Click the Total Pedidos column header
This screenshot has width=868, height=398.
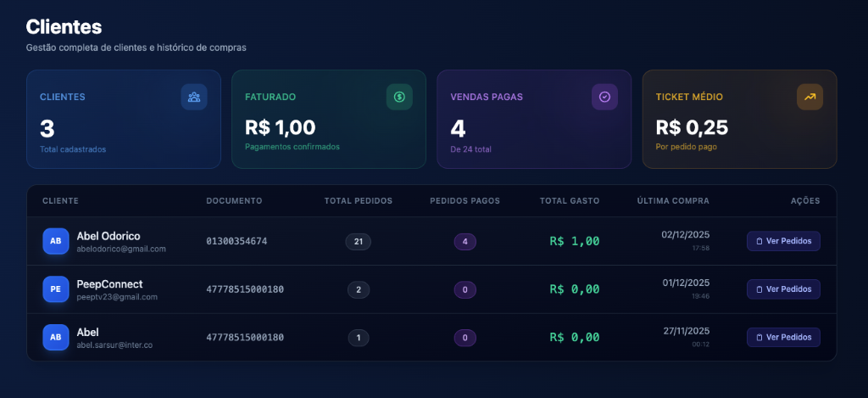pos(358,201)
